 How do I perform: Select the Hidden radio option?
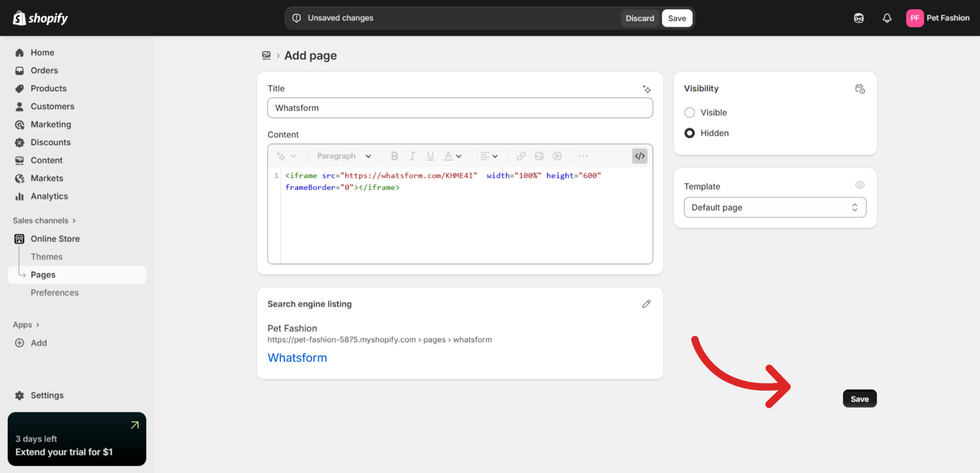coord(690,133)
